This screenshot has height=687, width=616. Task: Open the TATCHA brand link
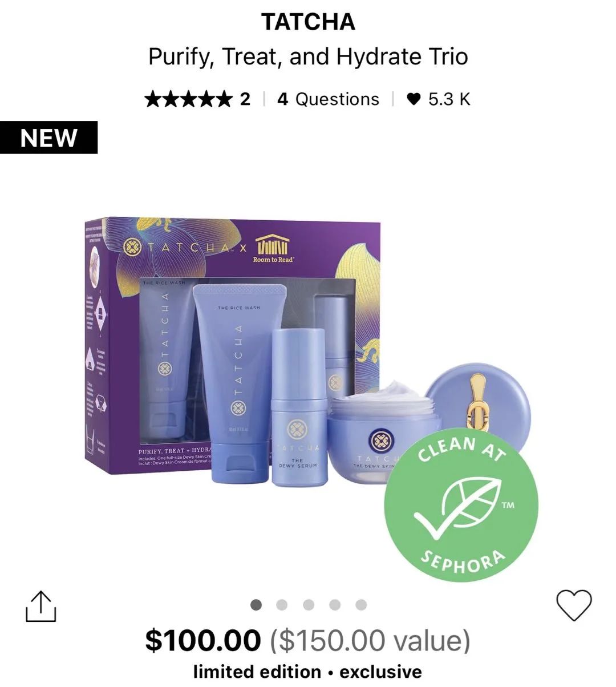pos(308,22)
